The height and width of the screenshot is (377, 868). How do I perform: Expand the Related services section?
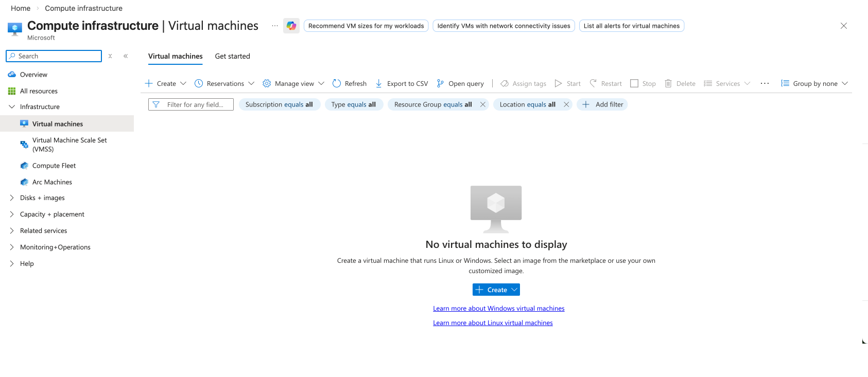tap(12, 230)
